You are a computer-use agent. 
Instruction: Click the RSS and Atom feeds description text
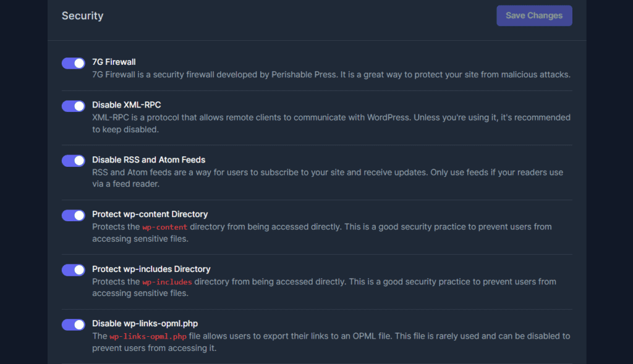click(327, 178)
